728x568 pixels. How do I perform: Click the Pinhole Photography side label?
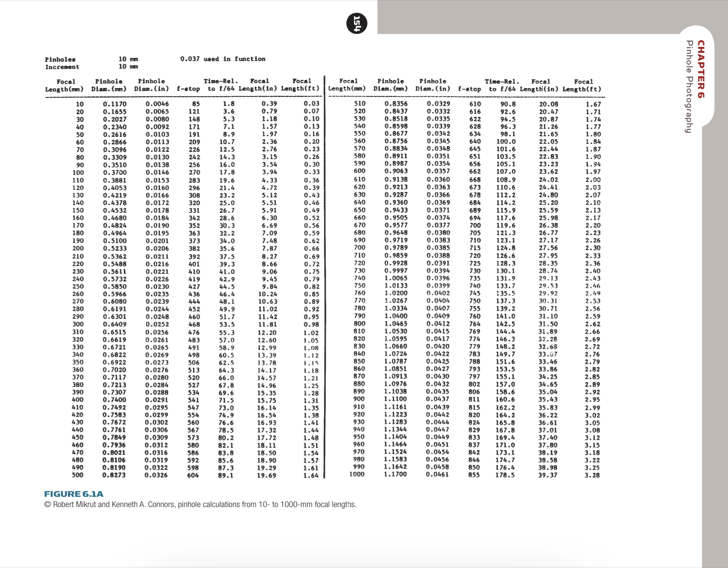pos(689,86)
